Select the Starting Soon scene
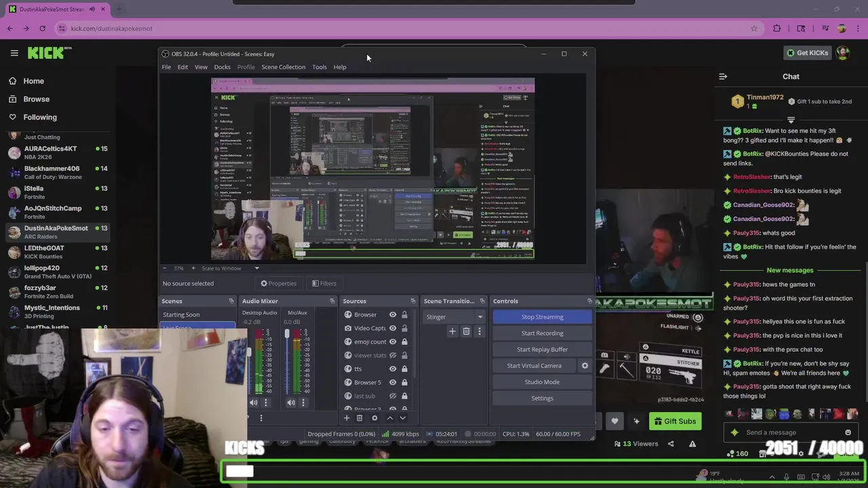Image resolution: width=868 pixels, height=488 pixels. click(181, 314)
